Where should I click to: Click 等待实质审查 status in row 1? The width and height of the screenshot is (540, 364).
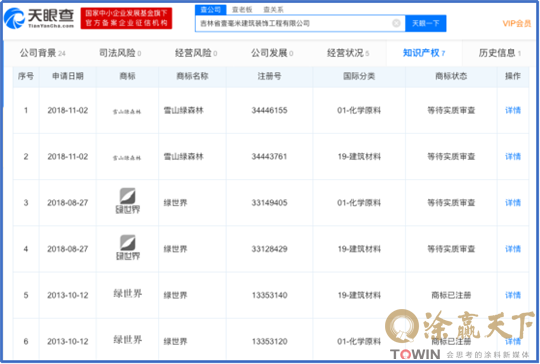pos(451,110)
